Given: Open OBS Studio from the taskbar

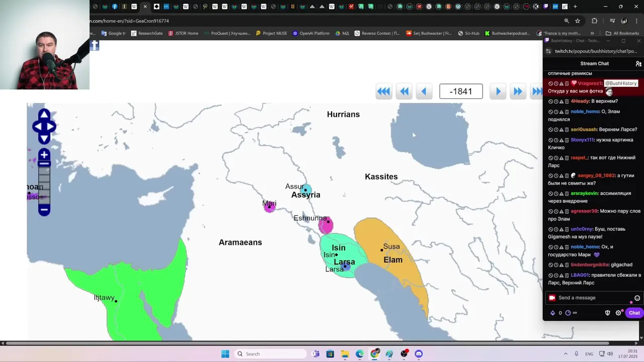Looking at the screenshot, I should click(x=404, y=354).
